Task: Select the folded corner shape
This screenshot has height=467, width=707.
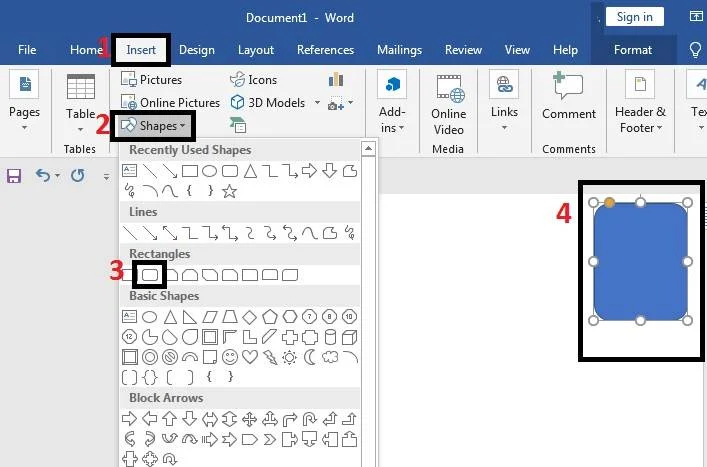Action: (x=210, y=357)
